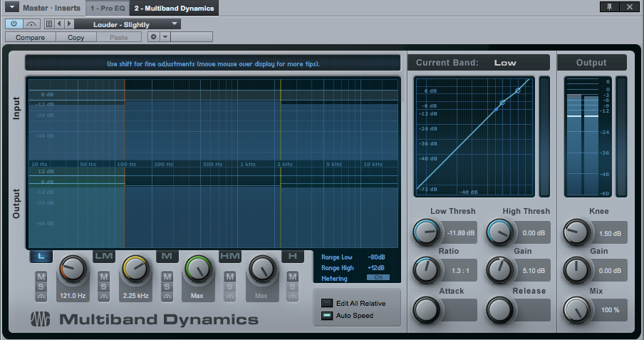644x340 pixels.
Task: Bypass the Mid band
Action: [167, 296]
